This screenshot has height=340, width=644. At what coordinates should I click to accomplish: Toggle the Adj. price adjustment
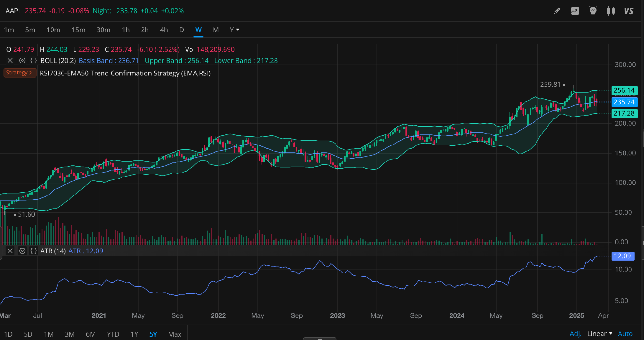575,334
